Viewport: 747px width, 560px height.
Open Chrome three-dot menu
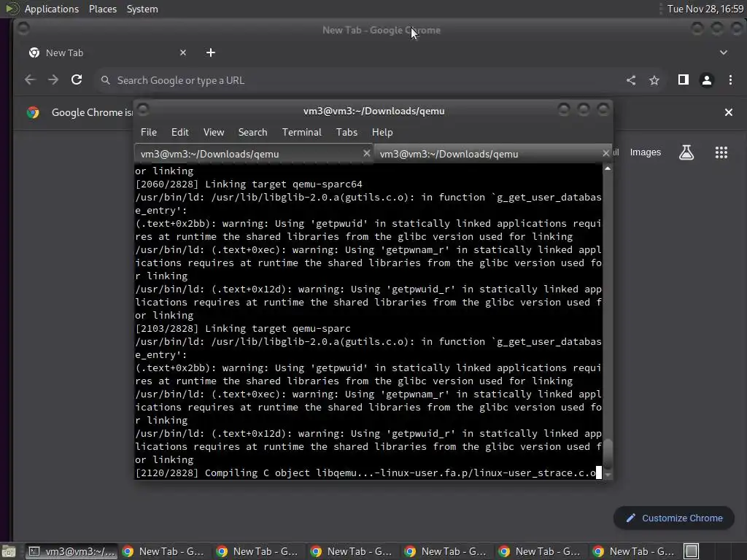pos(730,80)
